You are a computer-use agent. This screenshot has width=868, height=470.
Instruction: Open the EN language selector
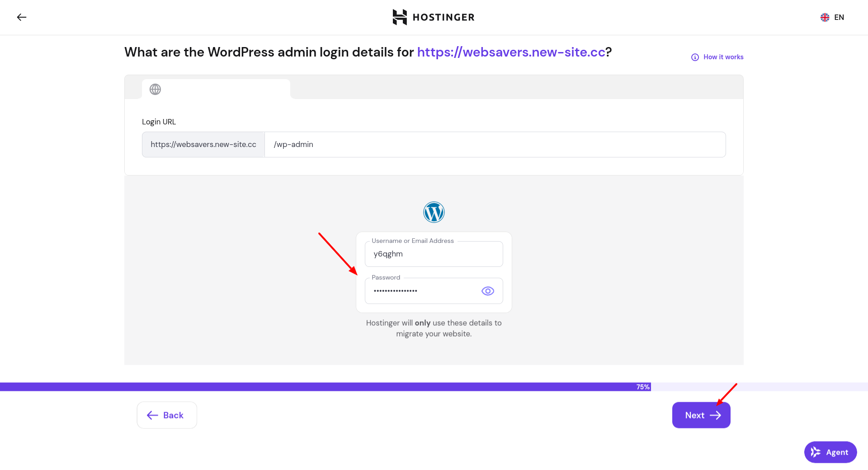click(832, 17)
